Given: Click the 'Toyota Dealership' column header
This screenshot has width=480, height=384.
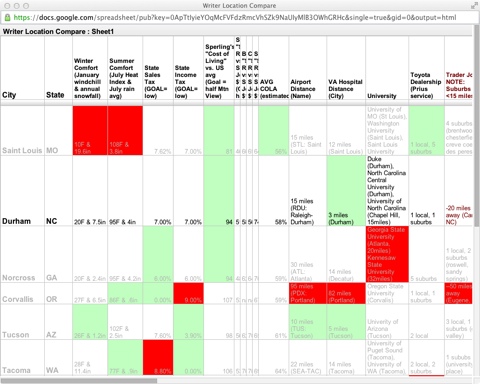Looking at the screenshot, I should (x=427, y=68).
